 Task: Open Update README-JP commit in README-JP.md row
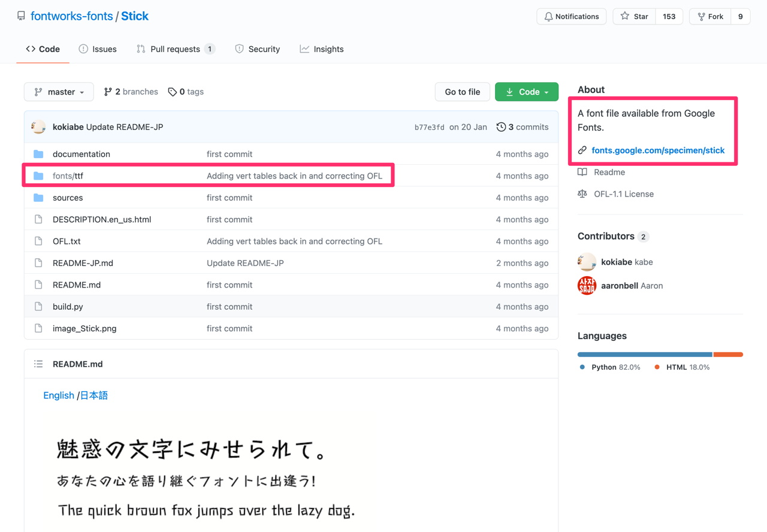coord(245,263)
